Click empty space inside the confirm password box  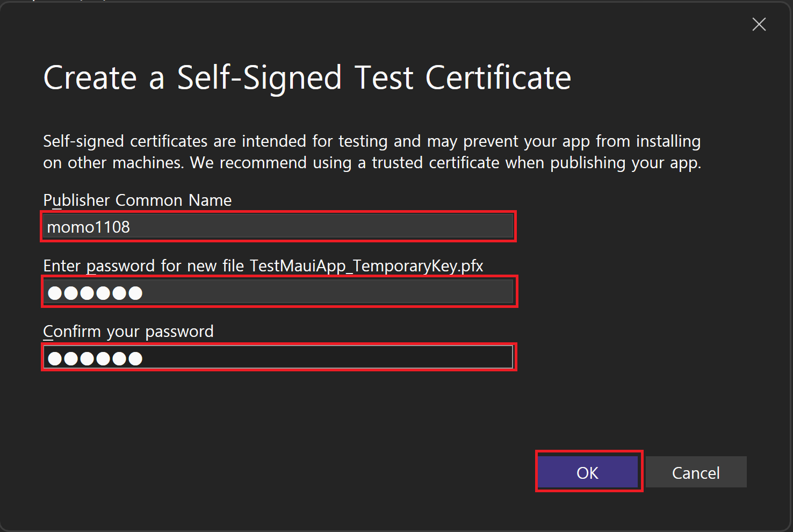click(322, 358)
